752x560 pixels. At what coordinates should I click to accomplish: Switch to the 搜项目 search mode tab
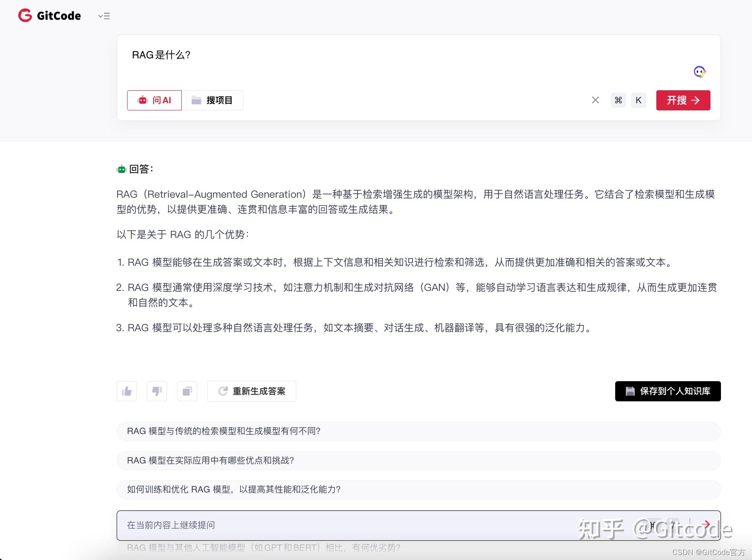tap(213, 100)
